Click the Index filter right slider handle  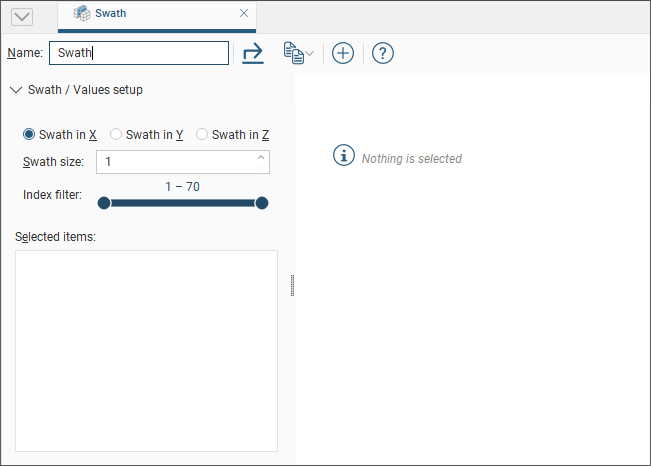[x=262, y=203]
